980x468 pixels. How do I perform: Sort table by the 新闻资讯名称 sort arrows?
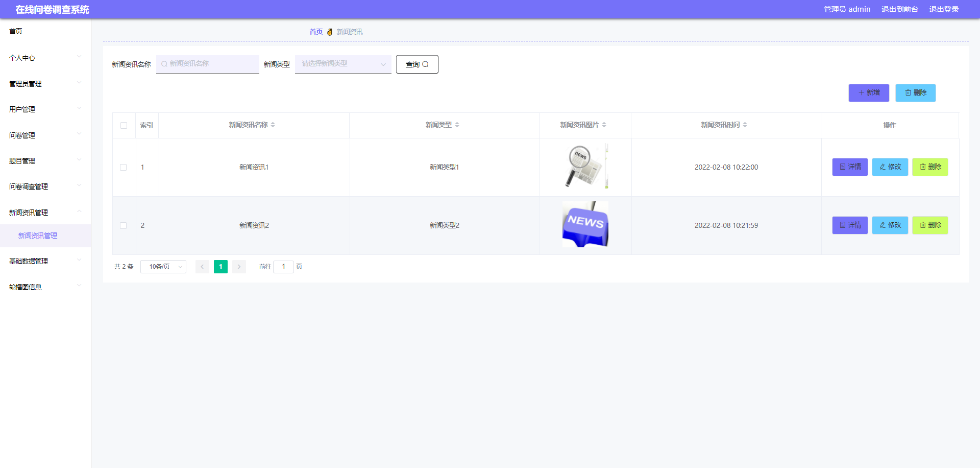tap(274, 124)
